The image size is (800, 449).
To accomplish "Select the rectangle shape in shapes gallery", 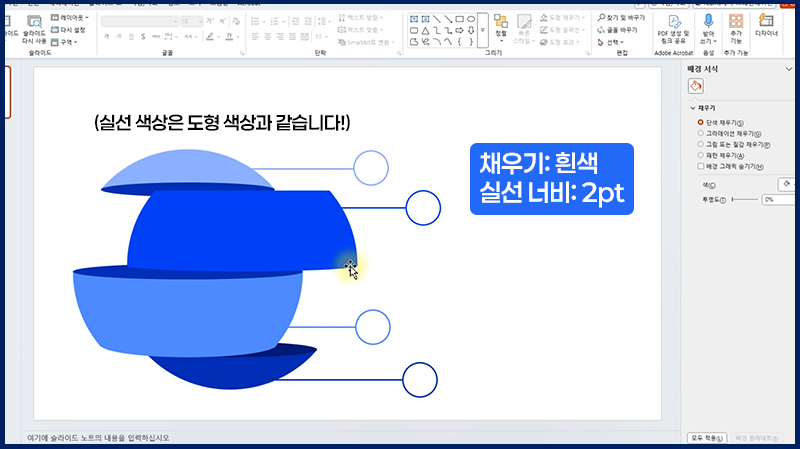I will click(x=460, y=19).
